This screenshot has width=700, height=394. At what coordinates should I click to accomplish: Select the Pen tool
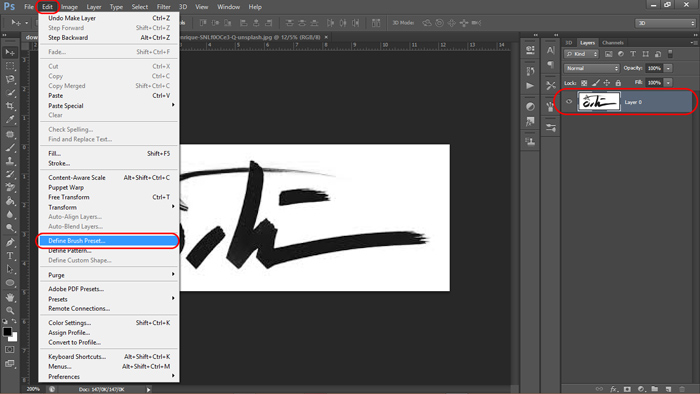tap(10, 242)
